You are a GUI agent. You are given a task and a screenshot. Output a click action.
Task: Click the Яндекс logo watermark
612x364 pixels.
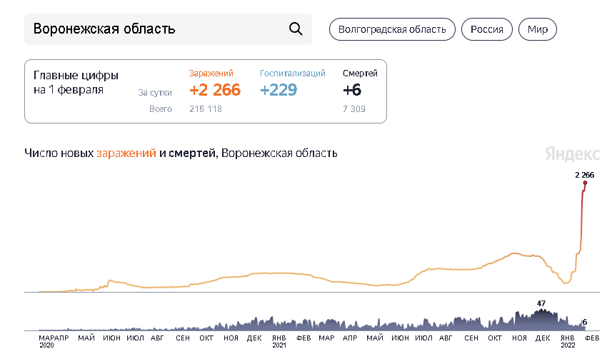pyautogui.click(x=571, y=153)
